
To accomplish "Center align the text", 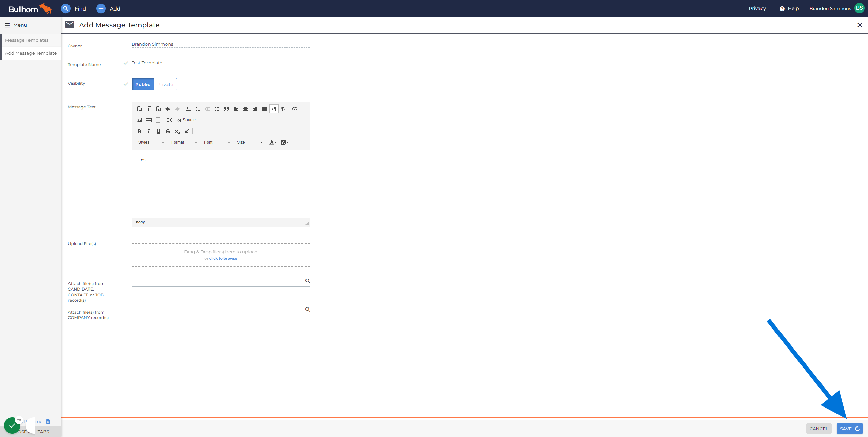I will 245,109.
